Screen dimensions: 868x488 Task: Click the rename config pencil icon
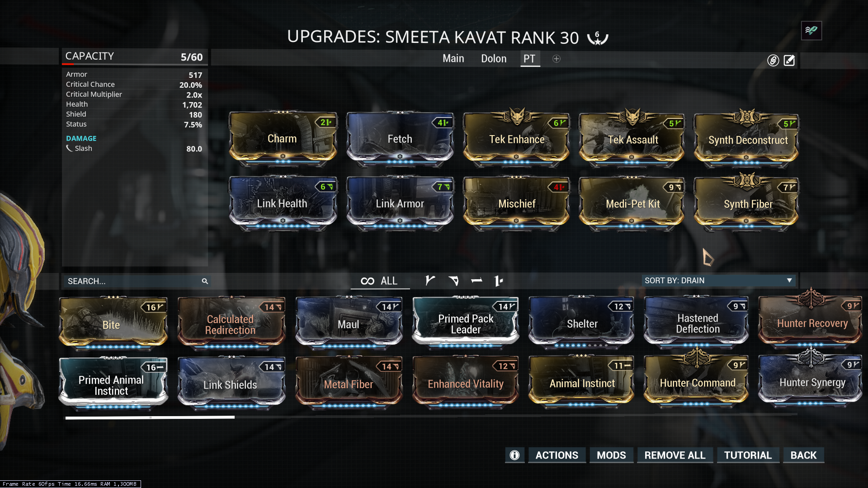(x=789, y=60)
